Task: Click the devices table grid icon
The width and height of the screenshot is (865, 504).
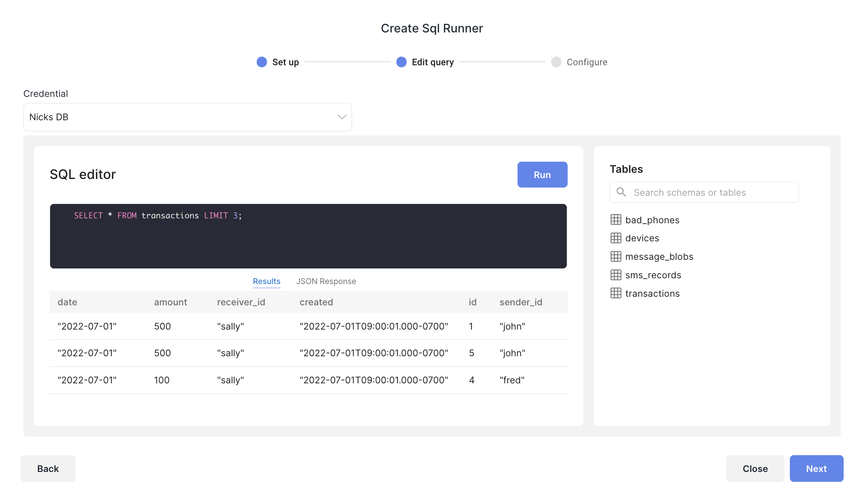Action: click(616, 238)
